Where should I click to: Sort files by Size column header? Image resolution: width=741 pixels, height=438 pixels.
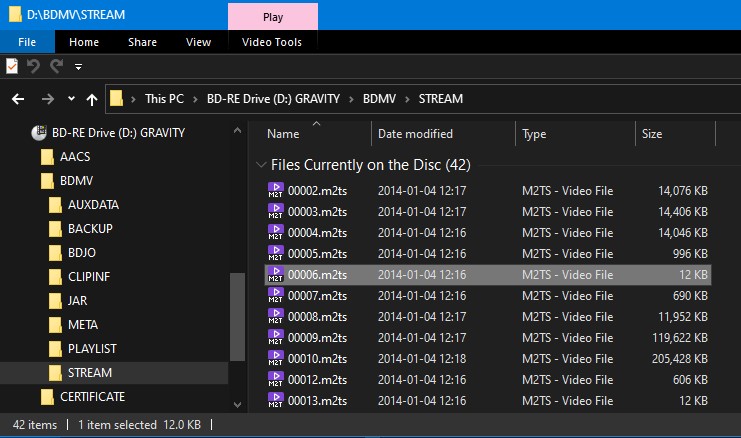click(x=652, y=133)
